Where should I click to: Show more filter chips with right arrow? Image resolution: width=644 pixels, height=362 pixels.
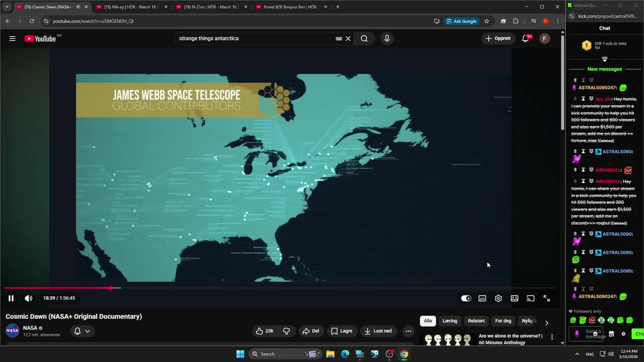pyautogui.click(x=547, y=323)
